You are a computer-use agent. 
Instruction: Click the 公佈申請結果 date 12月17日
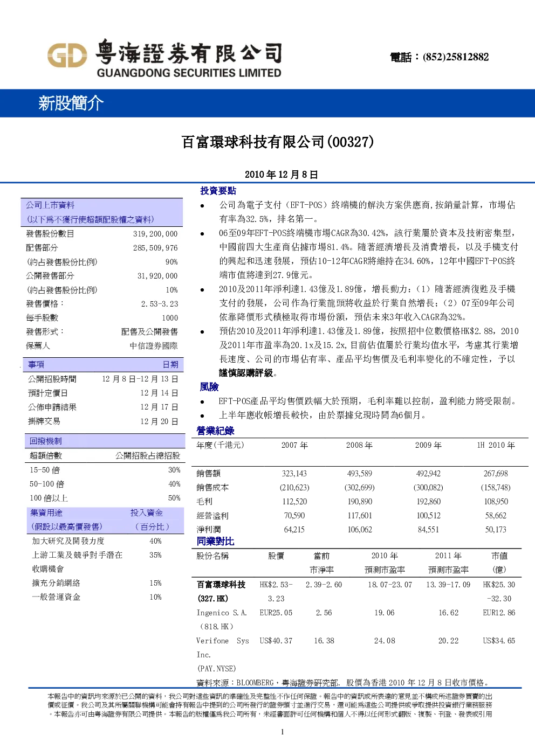[159, 407]
